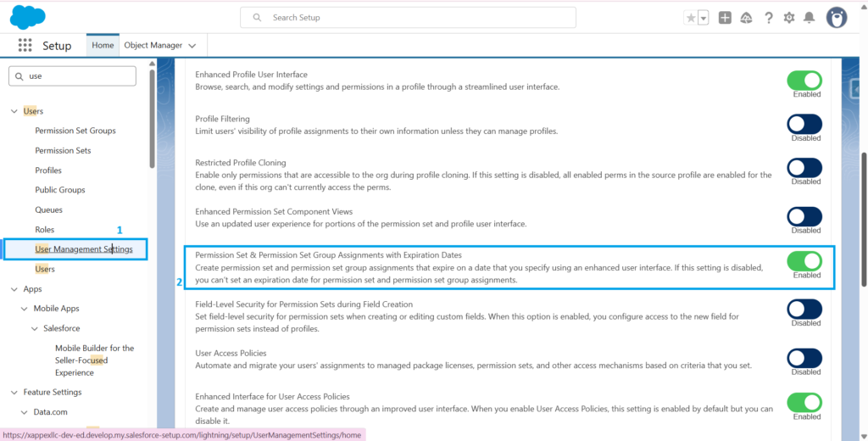Viewport: 868px width, 441px height.
Task: Click the Search Setup field
Action: 408,17
